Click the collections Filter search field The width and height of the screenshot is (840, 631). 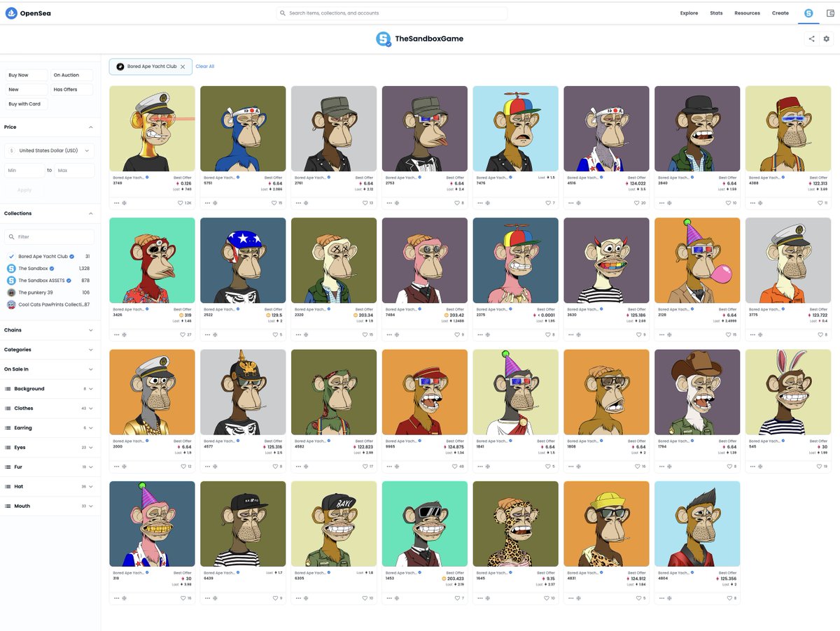pos(49,236)
